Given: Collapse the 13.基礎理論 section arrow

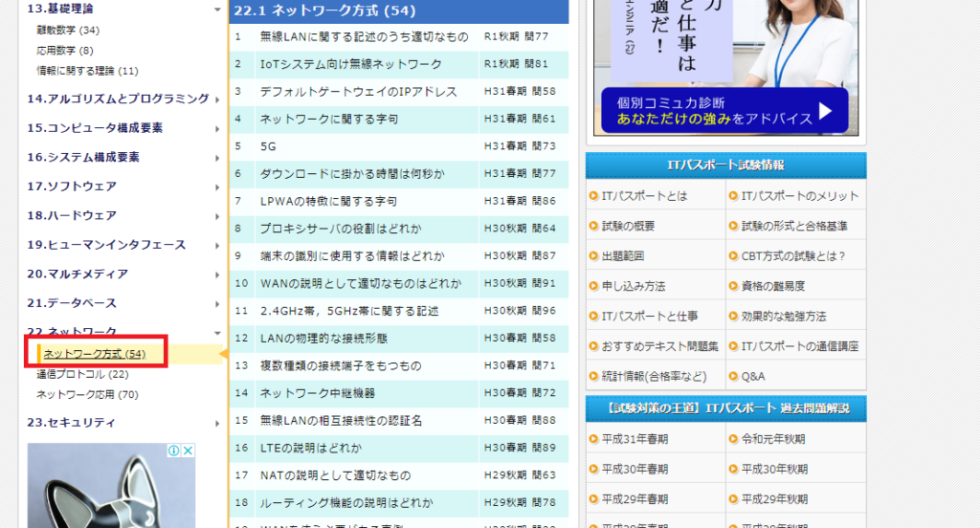Looking at the screenshot, I should [x=217, y=10].
